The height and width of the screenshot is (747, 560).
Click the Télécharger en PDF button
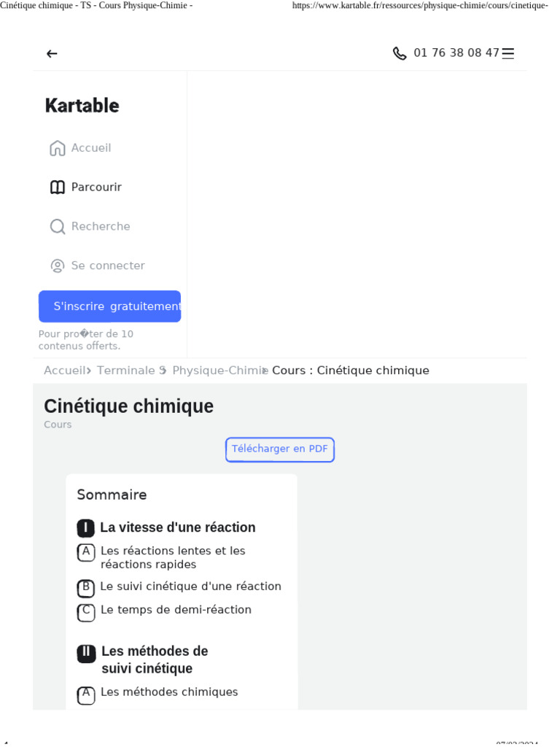pyautogui.click(x=280, y=449)
